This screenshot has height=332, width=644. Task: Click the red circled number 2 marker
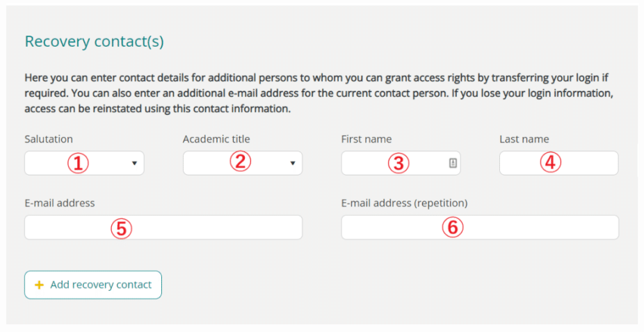point(240,161)
